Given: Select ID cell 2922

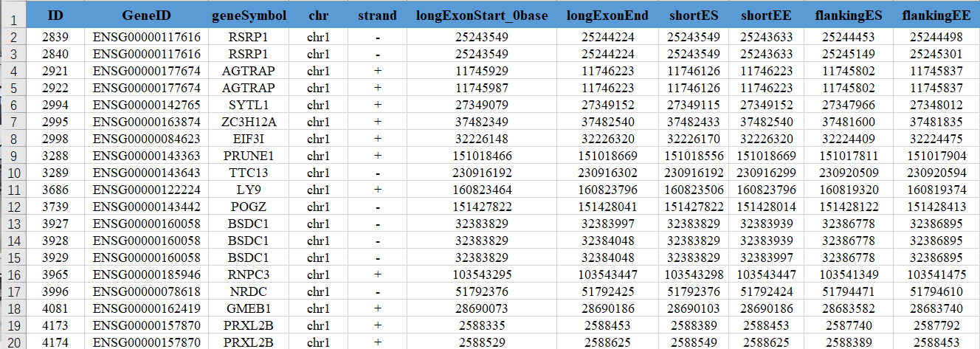Looking at the screenshot, I should point(55,88).
